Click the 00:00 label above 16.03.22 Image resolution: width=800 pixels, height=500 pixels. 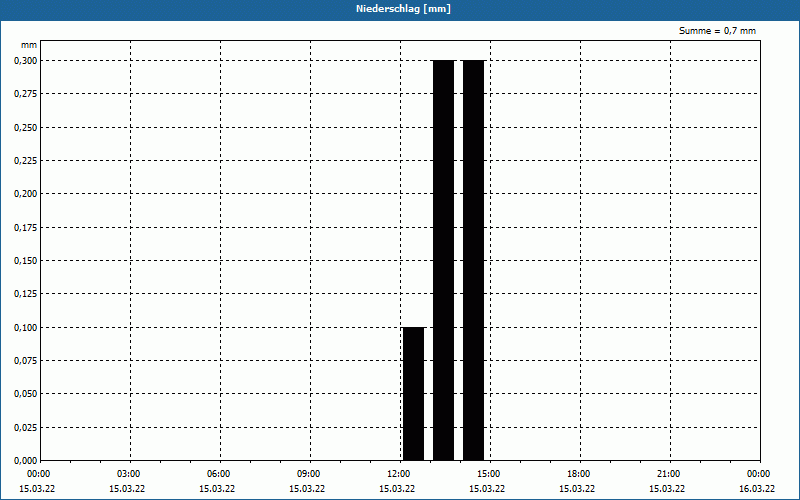pos(759,474)
